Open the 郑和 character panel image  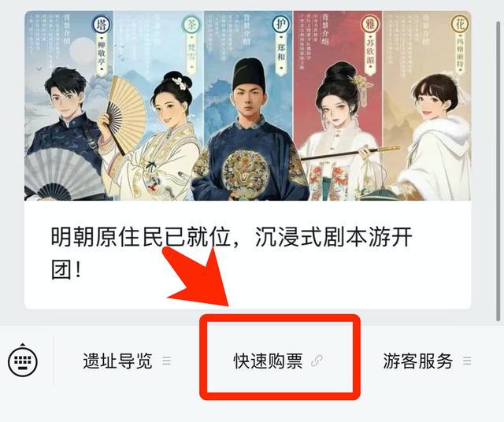(249, 105)
